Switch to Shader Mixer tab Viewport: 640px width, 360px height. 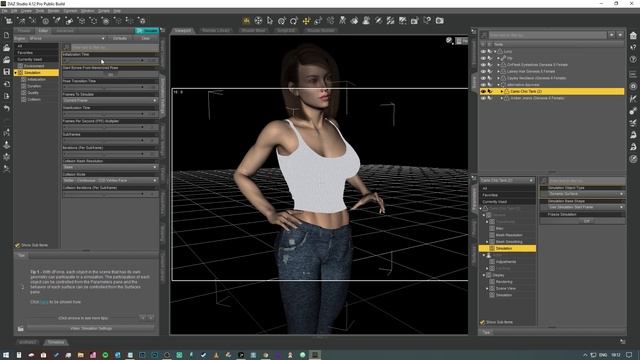click(x=253, y=30)
